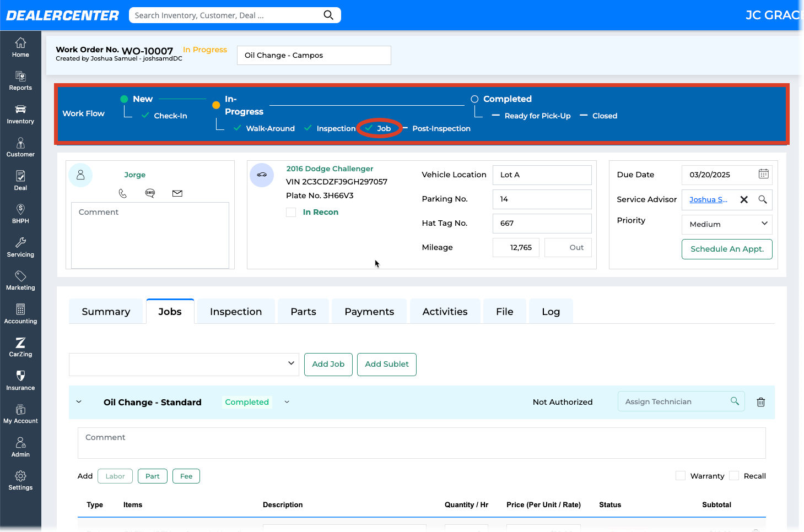
Task: Open the Due Date calendar picker
Action: pos(763,174)
